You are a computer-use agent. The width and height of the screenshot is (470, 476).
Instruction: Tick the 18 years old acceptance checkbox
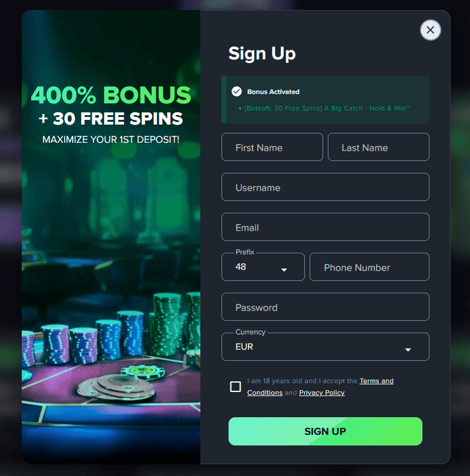[236, 387]
